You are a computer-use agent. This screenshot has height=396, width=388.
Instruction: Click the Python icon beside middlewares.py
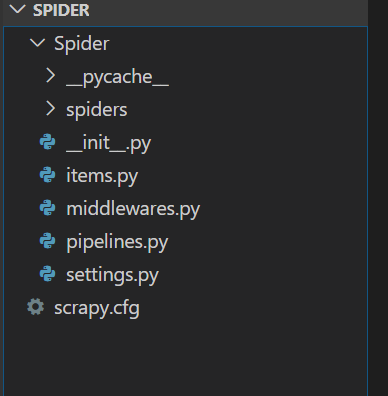click(48, 208)
